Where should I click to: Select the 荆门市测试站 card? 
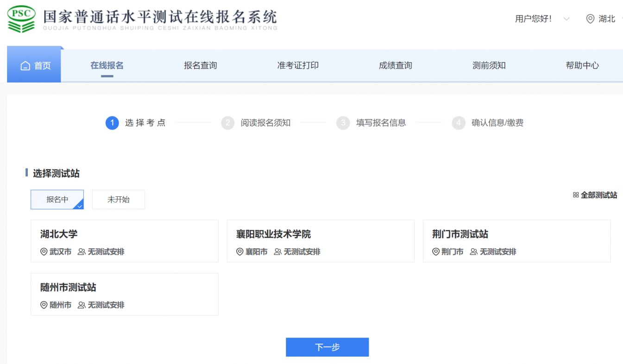(517, 241)
